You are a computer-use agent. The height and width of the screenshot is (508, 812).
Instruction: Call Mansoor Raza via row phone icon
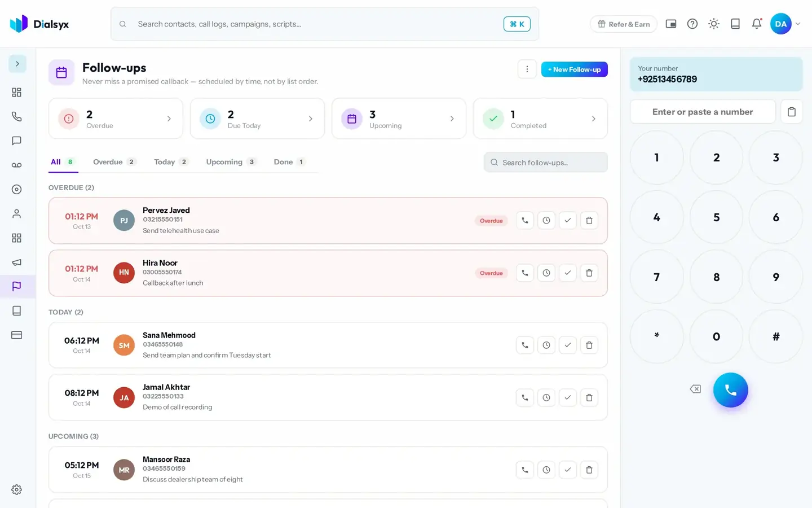pyautogui.click(x=524, y=470)
